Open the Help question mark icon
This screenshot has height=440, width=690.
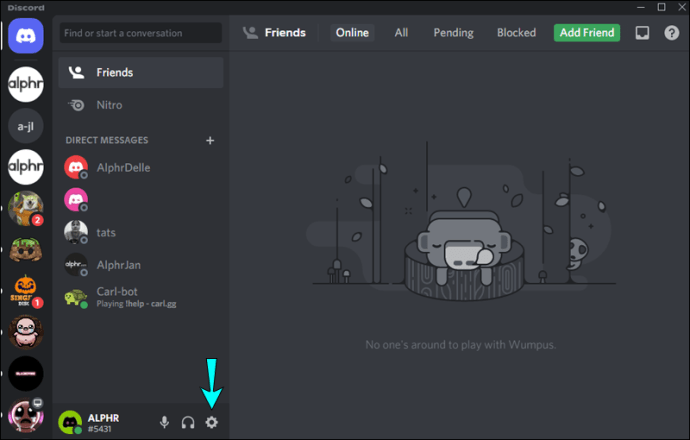pos(672,33)
